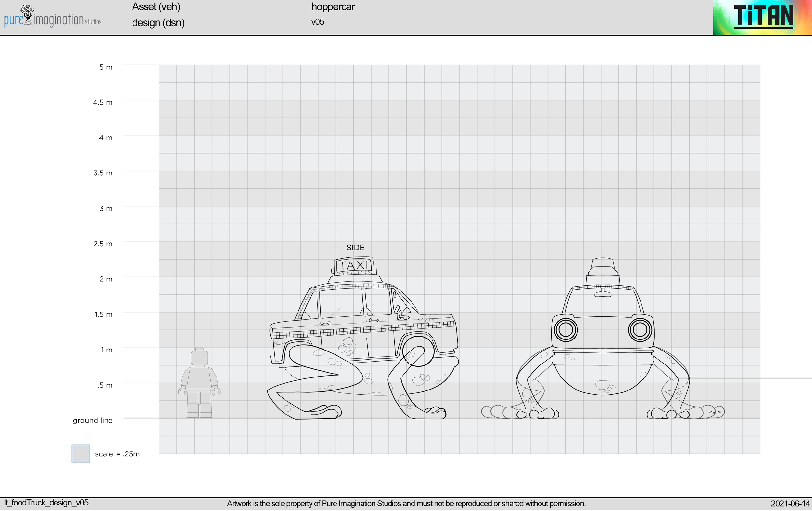Viewport: 812px width, 511px height.
Task: Click the design (dsn) header label
Action: 158,23
